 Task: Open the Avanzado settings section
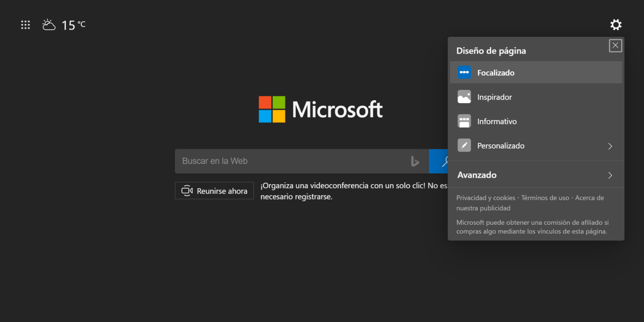(536, 175)
